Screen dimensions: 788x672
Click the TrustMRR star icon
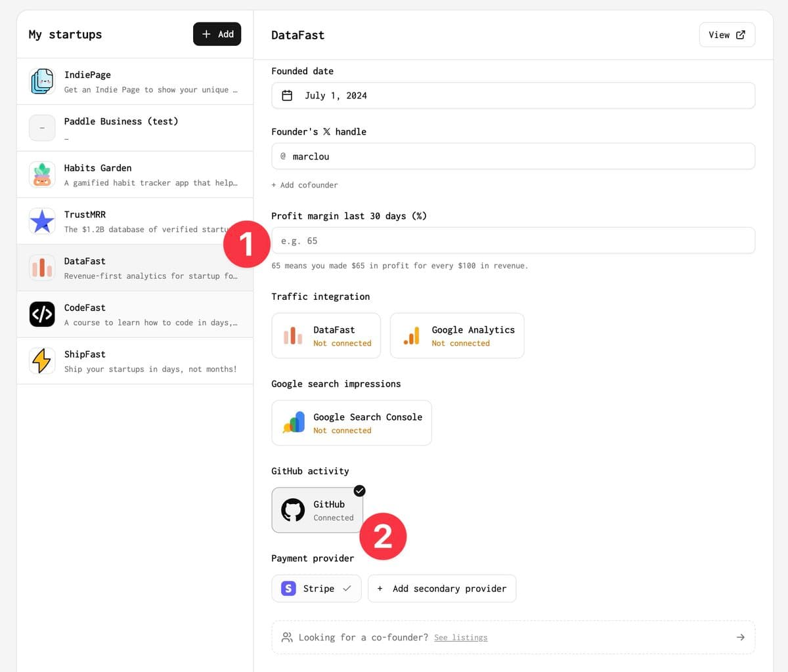42,221
